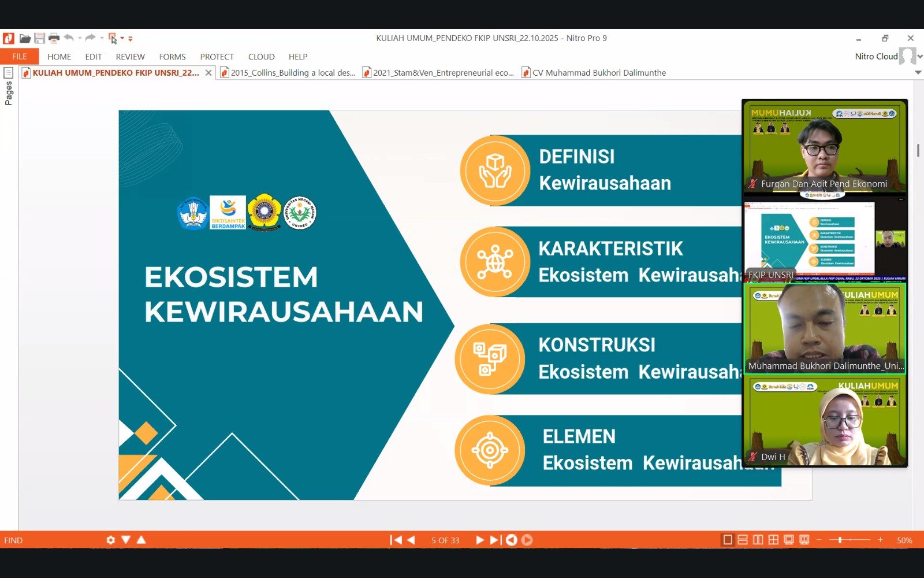Expand the document tabs overflow list
The image size is (924, 578).
918,73
